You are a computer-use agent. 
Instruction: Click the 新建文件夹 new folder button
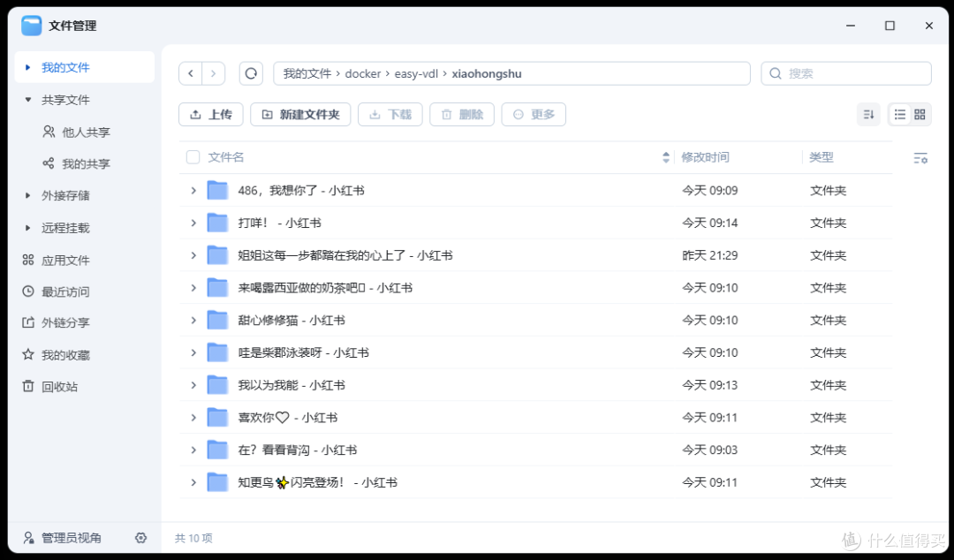[x=300, y=114]
